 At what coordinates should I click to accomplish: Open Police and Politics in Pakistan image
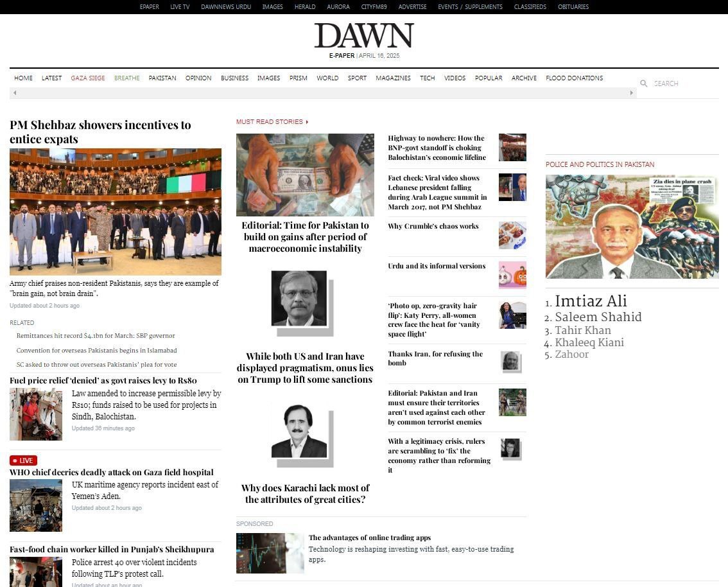(x=632, y=227)
